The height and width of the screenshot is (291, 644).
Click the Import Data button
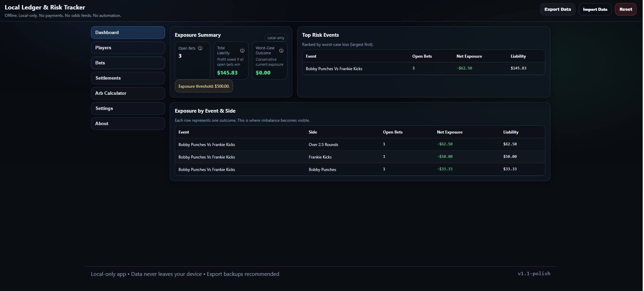595,9
